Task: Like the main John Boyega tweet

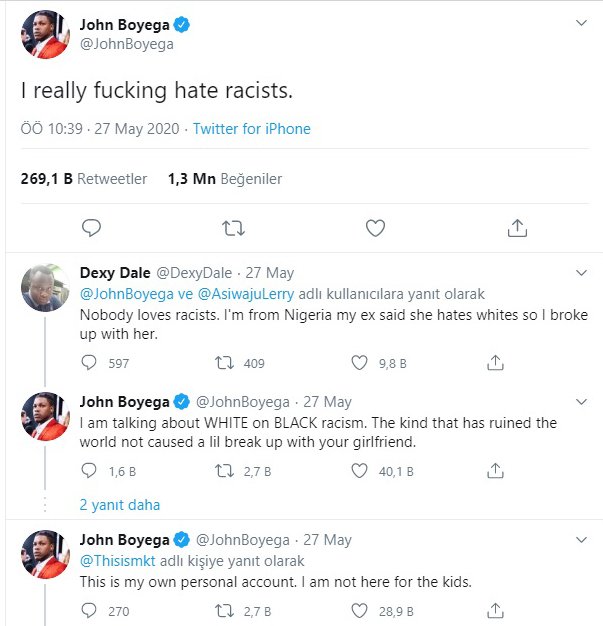Action: pyautogui.click(x=375, y=228)
